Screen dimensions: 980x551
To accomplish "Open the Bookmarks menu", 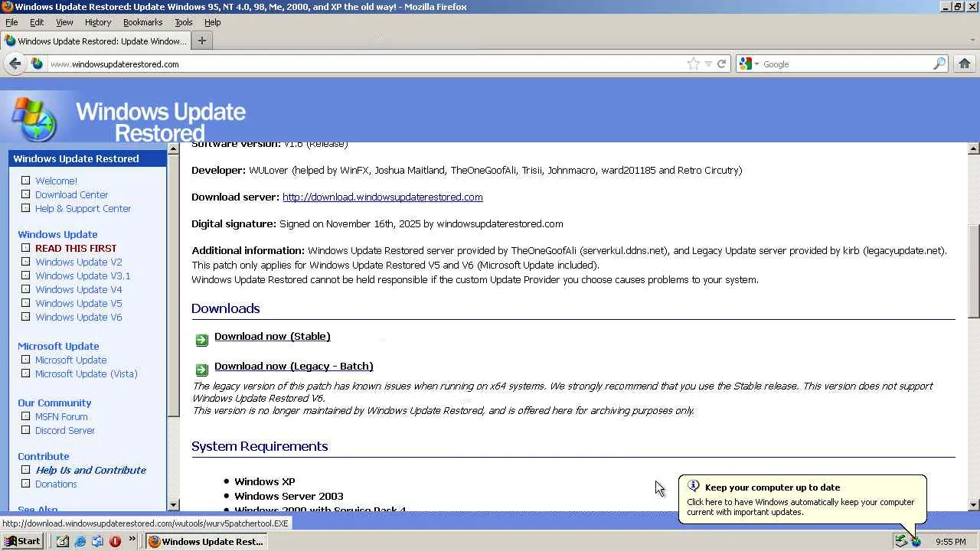I will coord(143,22).
